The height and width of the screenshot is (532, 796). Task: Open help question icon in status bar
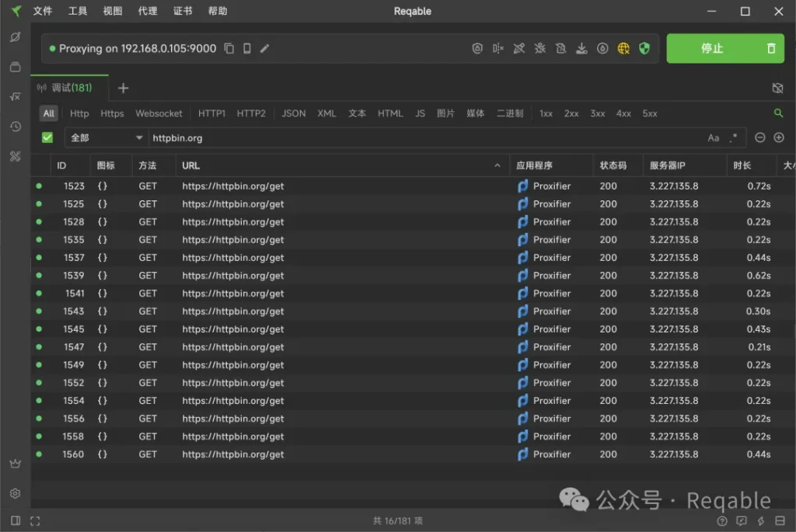722,521
